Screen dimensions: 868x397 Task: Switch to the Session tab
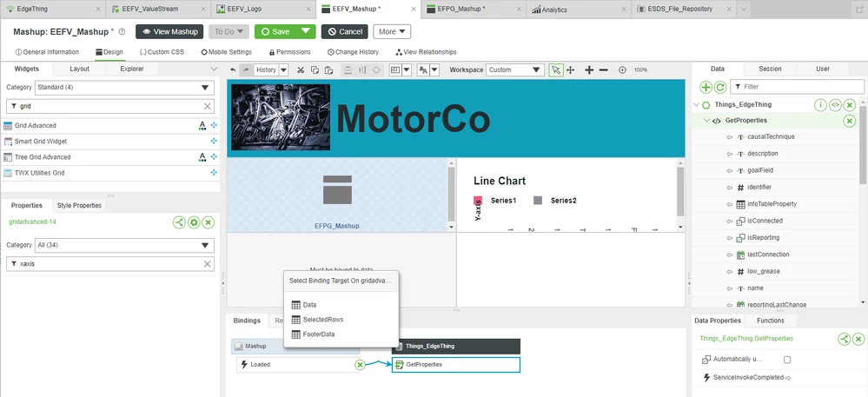770,69
